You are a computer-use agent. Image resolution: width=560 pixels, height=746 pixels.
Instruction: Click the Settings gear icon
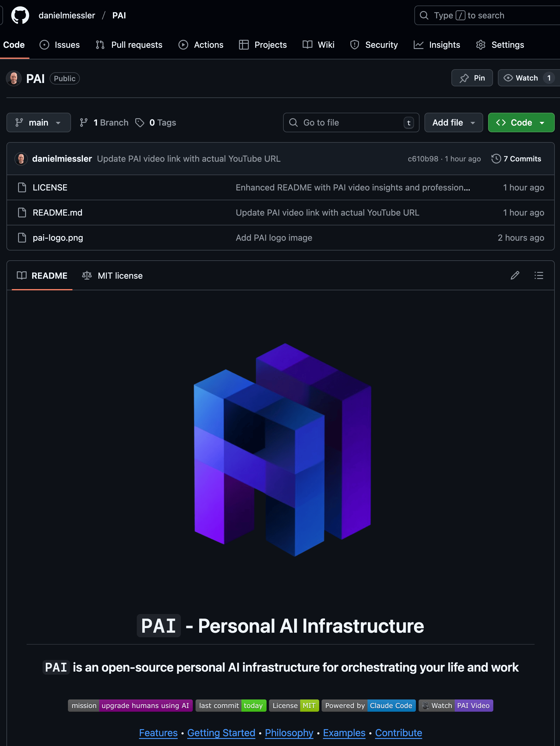click(481, 45)
